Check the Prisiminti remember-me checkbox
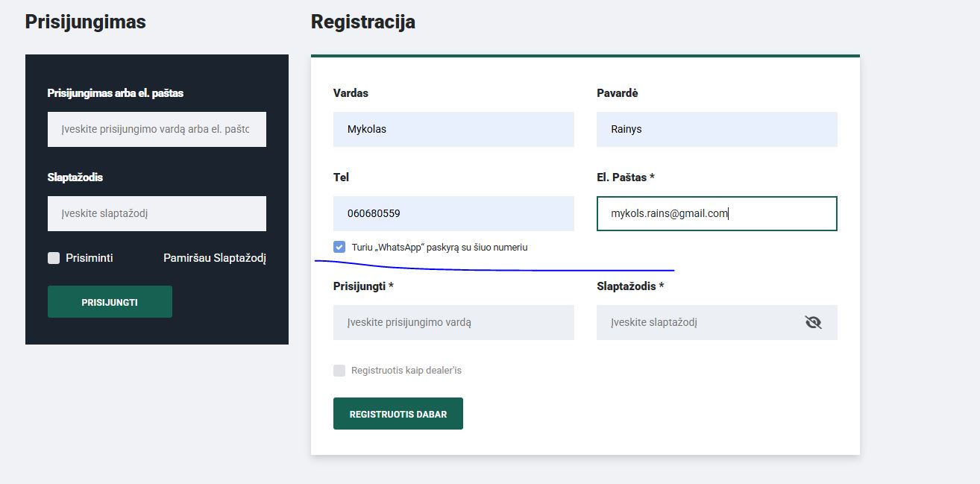This screenshot has height=484, width=980. point(54,258)
